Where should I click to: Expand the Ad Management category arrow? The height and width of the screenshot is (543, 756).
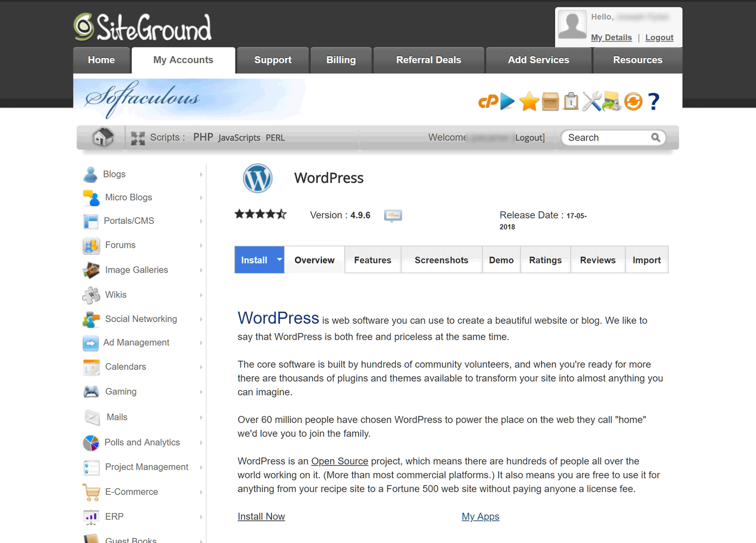point(201,343)
